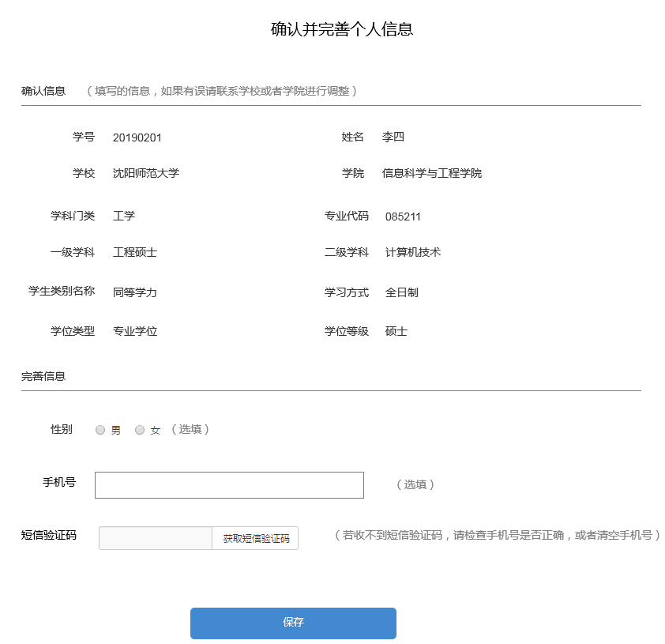Click the discipline value 工学
665x644 pixels.
coord(124,216)
